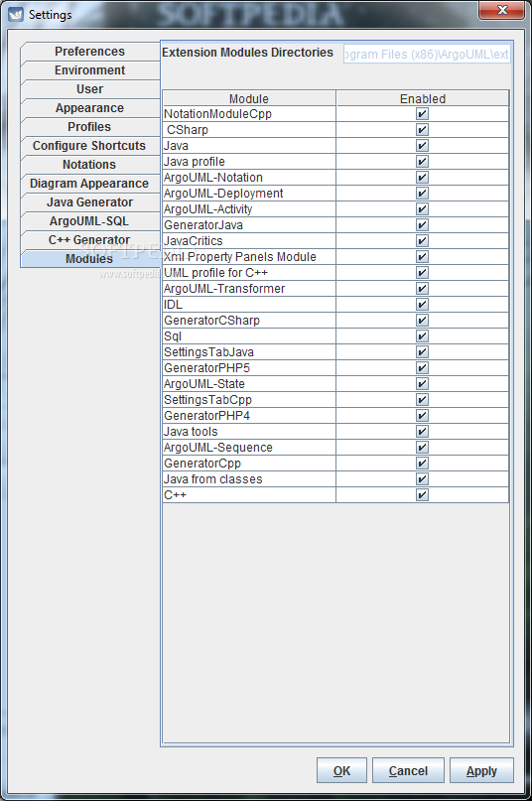Image resolution: width=532 pixels, height=801 pixels.
Task: Click the ArgoUML-Sequence module name
Action: pos(218,447)
